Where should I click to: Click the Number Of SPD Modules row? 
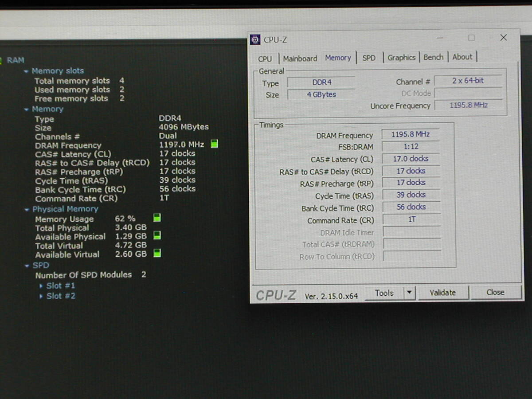click(91, 275)
